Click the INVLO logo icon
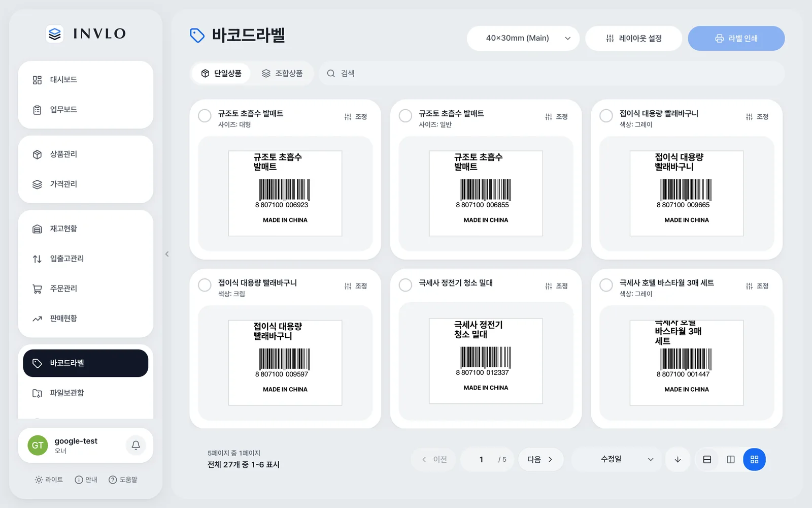 coord(55,34)
